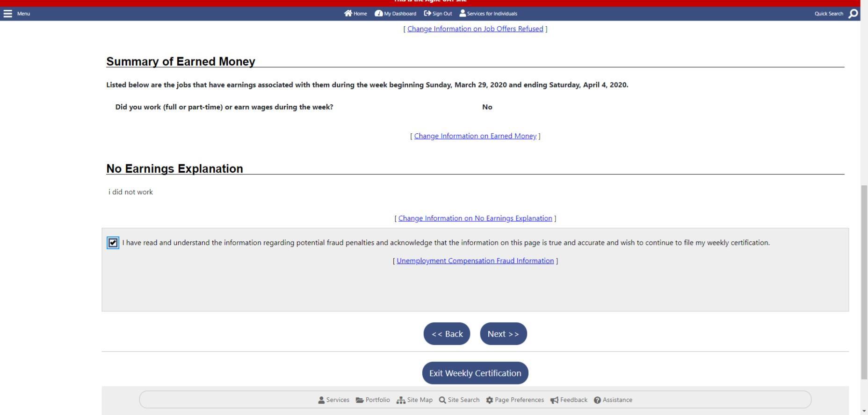868x415 pixels.
Task: Click the Quick Search magnifier icon
Action: pyautogui.click(x=854, y=14)
